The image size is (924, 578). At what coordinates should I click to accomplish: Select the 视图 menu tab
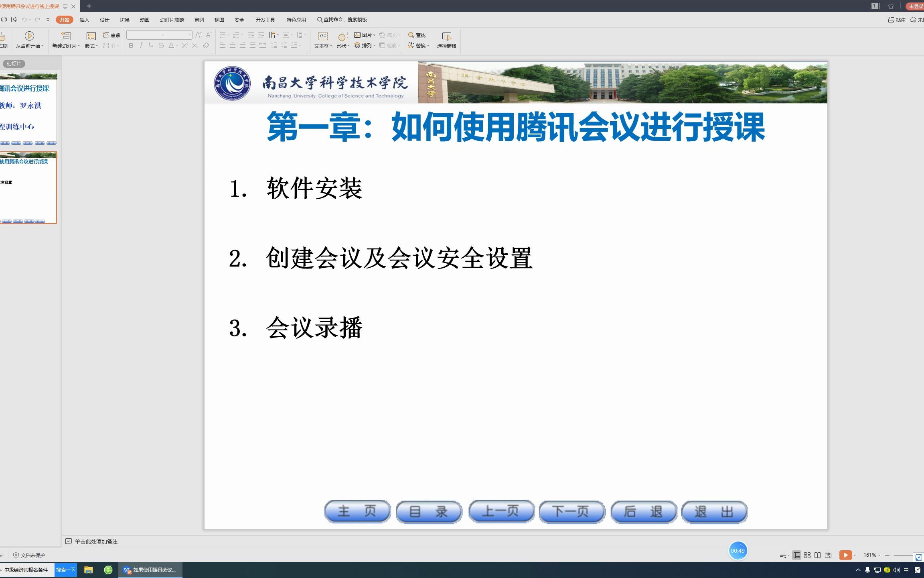(219, 19)
